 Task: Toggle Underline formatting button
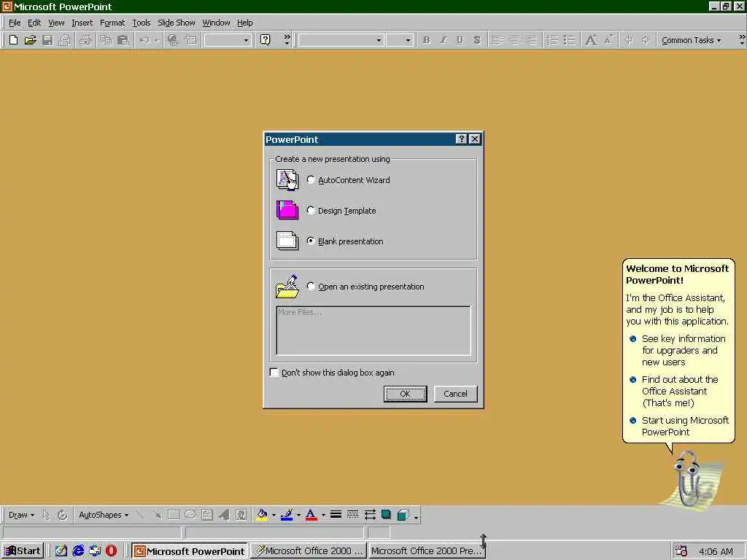pos(460,40)
